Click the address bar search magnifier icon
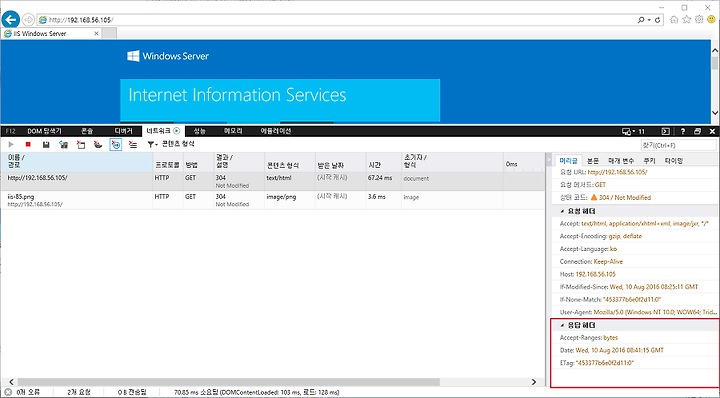The image size is (720, 398). [641, 20]
